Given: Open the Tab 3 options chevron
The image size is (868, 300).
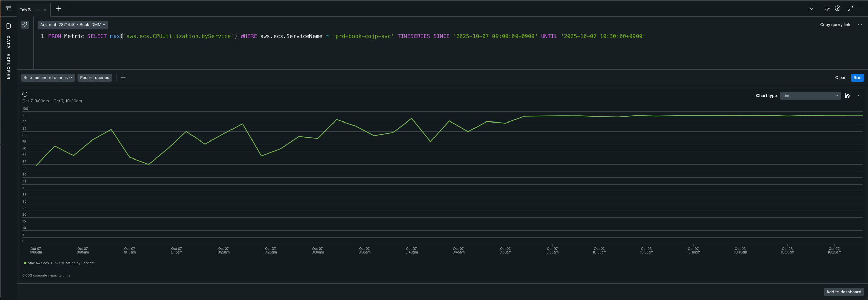Looking at the screenshot, I should (38, 10).
